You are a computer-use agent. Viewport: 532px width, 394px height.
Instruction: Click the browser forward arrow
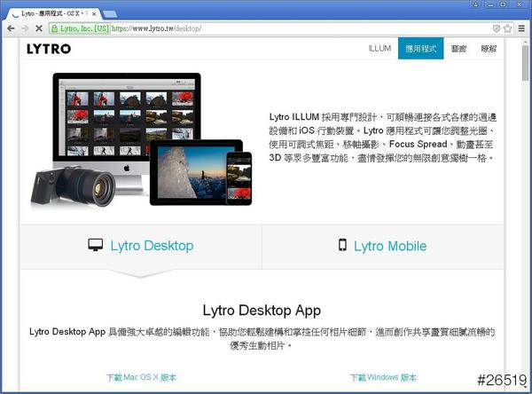click(25, 28)
